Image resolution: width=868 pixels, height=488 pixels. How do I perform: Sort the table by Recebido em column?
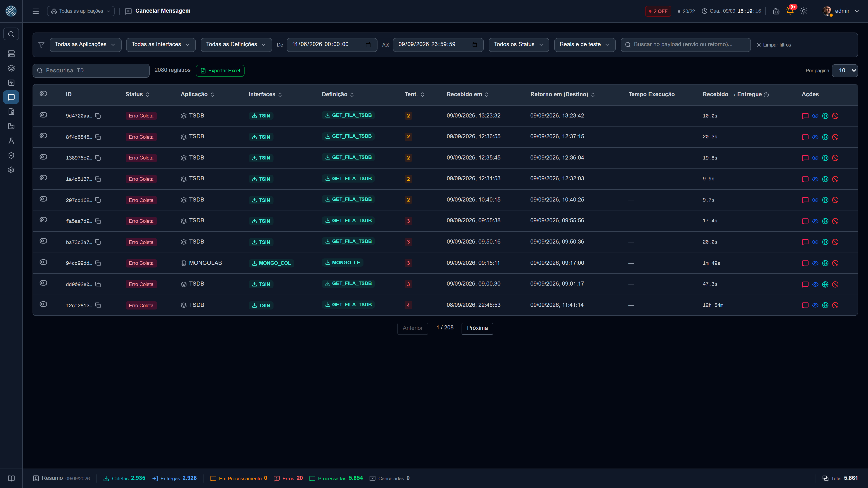pos(467,95)
